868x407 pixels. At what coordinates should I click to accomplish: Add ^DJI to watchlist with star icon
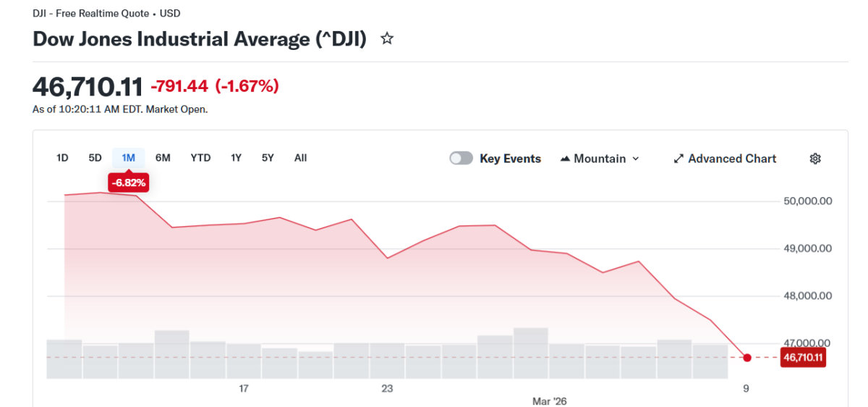point(387,39)
